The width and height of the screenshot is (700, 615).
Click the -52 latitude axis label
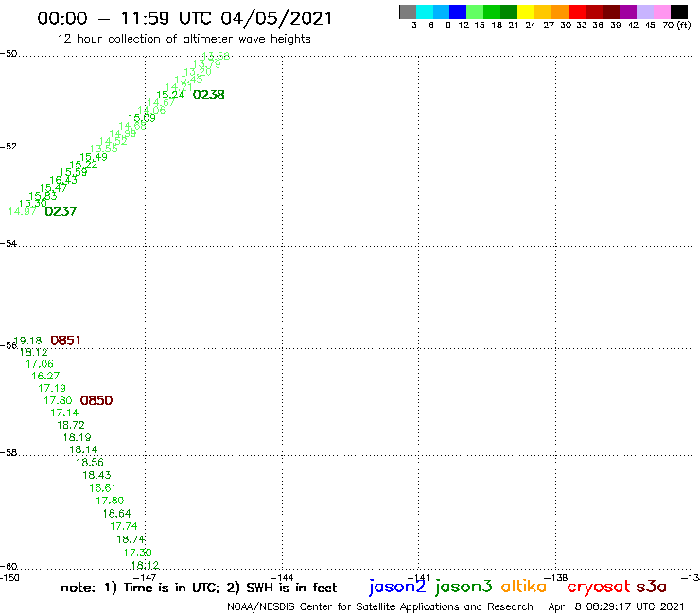point(9,146)
